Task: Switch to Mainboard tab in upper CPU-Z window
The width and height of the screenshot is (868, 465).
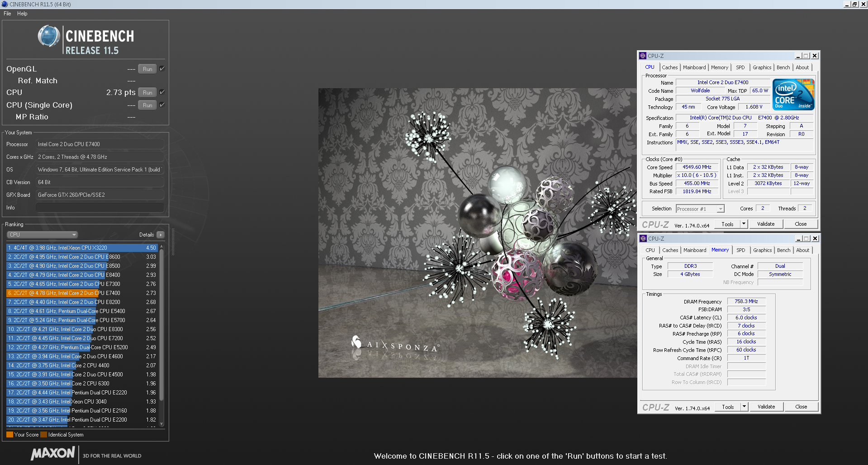Action: point(694,67)
